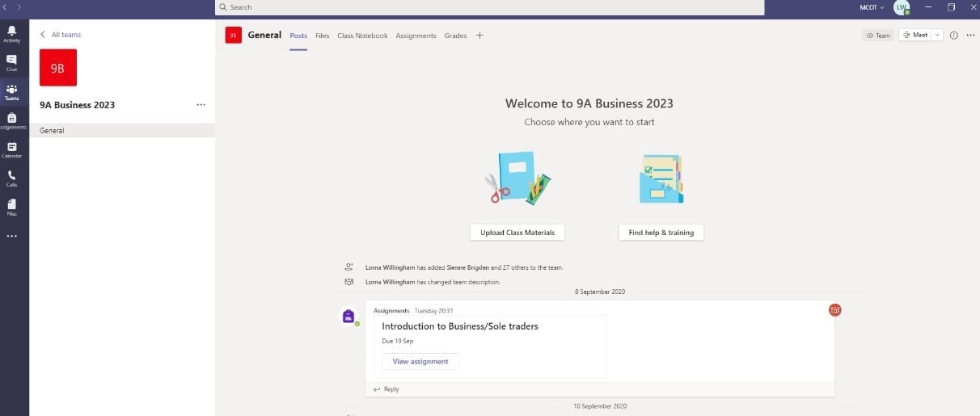980x416 pixels.
Task: Click the class materials illustration
Action: [x=517, y=178]
